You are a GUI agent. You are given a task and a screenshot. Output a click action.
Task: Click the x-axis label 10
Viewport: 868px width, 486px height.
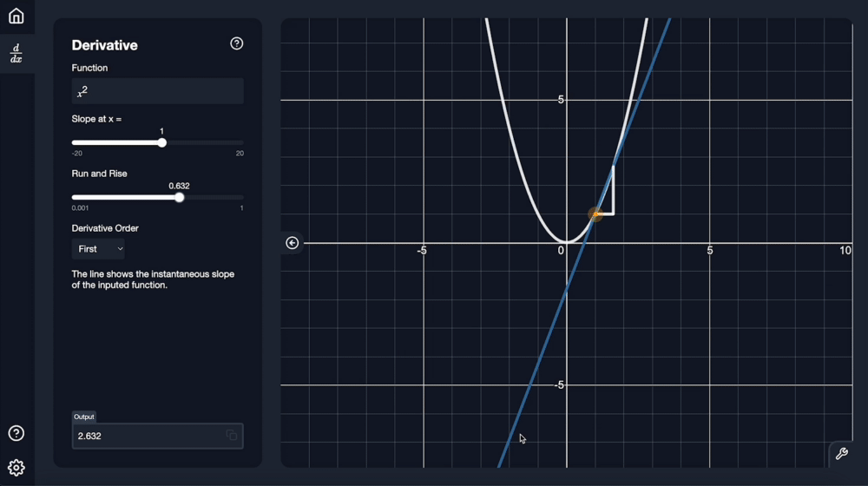click(845, 251)
